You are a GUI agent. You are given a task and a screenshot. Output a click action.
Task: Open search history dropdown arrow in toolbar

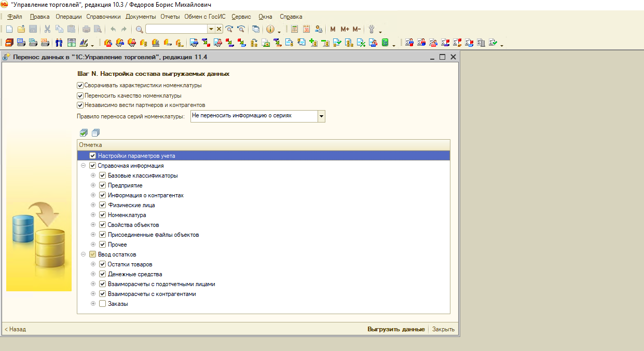pos(211,29)
